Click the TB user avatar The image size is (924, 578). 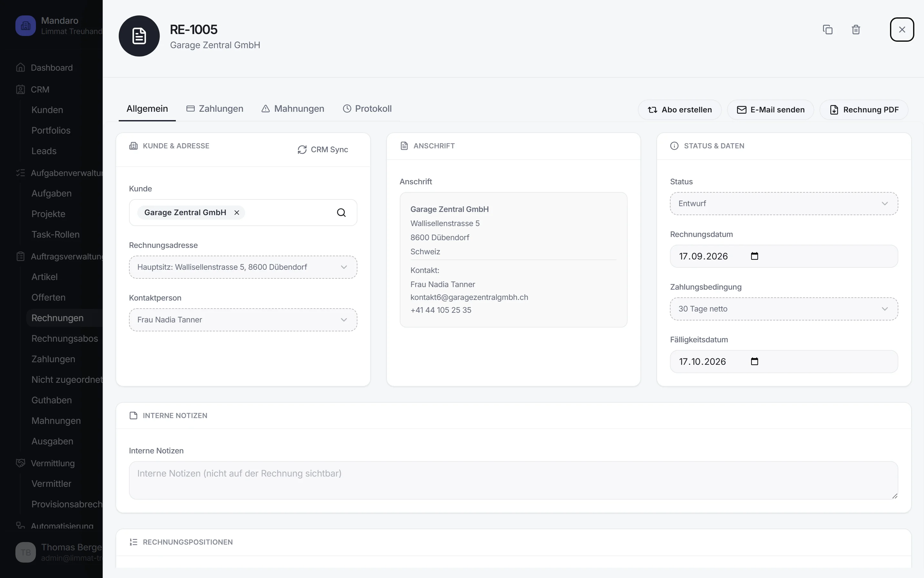[26, 552]
